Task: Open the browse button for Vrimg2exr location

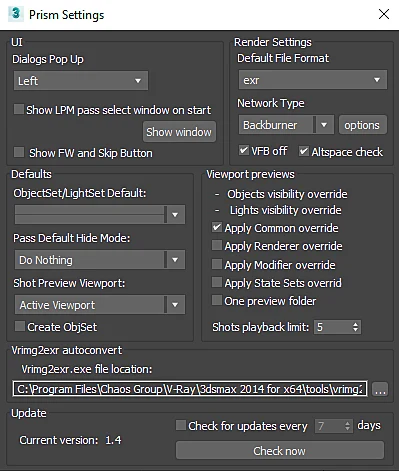Action: click(380, 389)
